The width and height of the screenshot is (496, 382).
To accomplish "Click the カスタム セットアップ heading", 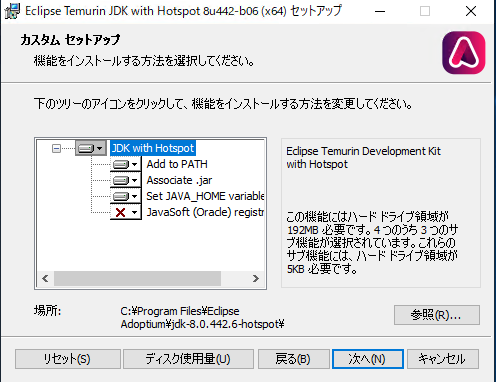I will click(x=70, y=40).
